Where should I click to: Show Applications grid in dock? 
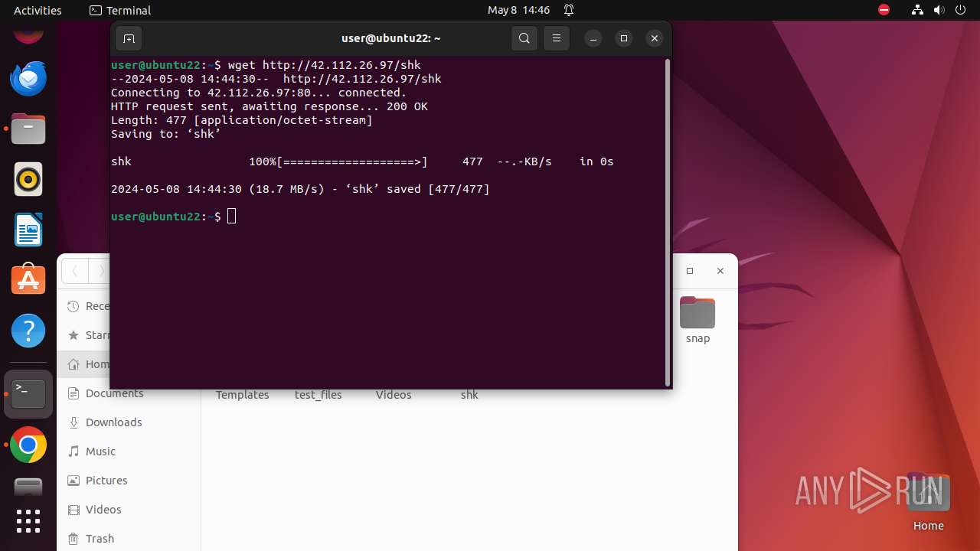pyautogui.click(x=28, y=521)
